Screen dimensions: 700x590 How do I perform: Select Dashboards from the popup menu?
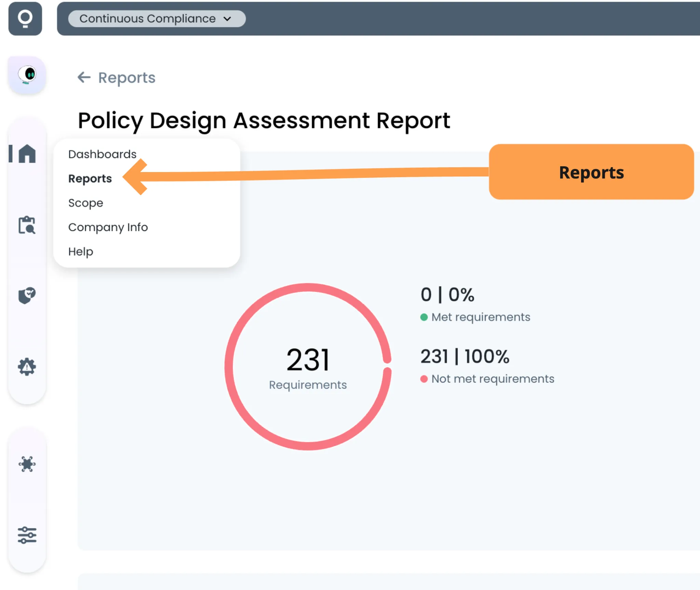(x=102, y=154)
